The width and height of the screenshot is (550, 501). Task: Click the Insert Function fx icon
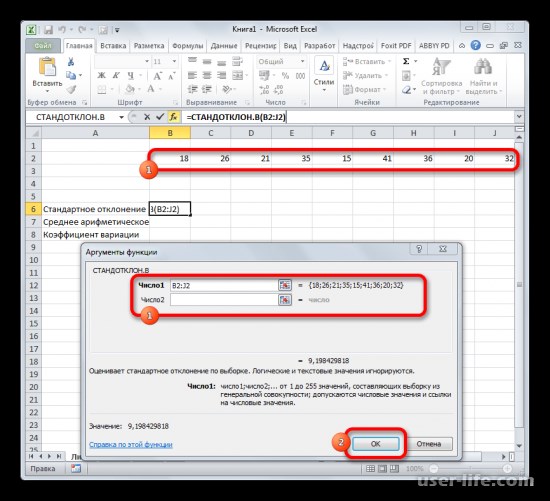pos(174,117)
